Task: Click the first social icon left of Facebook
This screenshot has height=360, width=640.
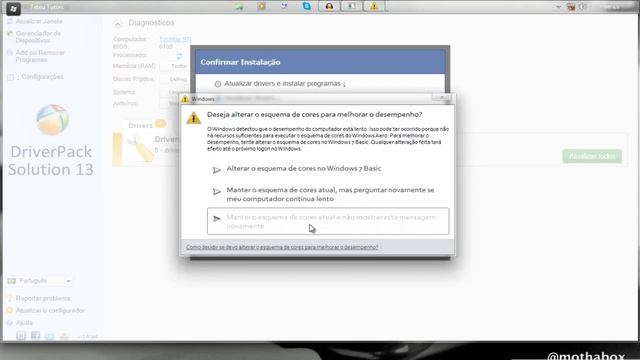Action: coord(21,336)
